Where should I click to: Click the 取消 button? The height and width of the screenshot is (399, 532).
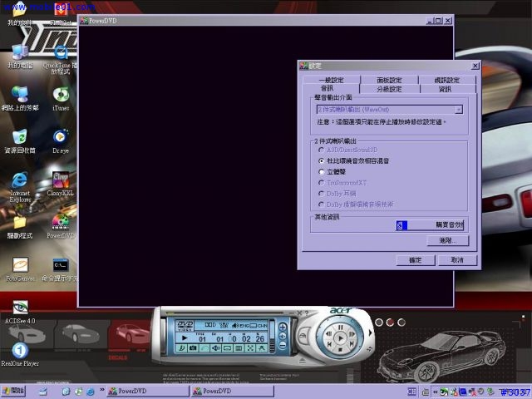click(x=457, y=260)
